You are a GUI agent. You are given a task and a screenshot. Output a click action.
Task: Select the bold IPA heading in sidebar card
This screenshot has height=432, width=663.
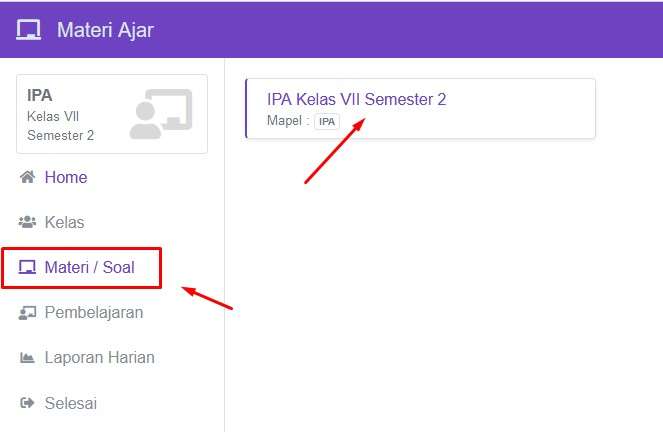coord(40,96)
